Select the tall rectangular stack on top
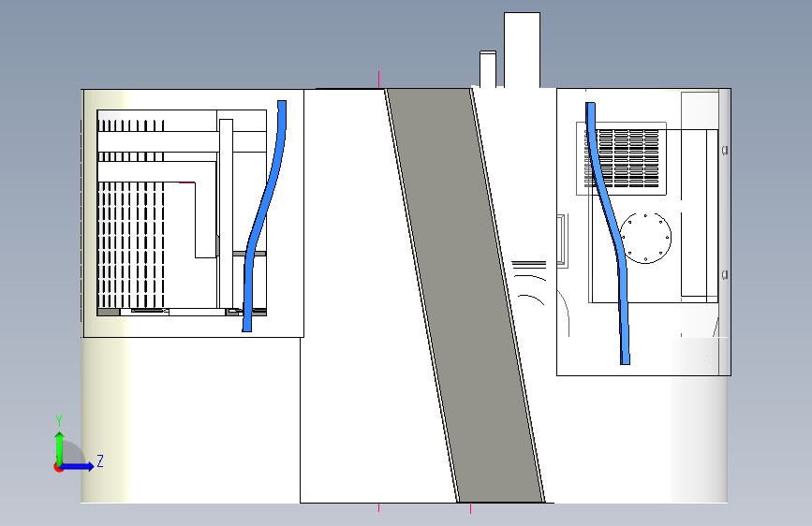 click(522, 51)
